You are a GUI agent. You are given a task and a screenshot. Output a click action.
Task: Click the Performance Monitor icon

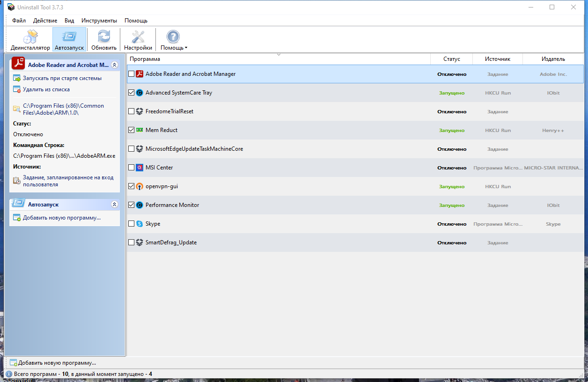coord(139,205)
